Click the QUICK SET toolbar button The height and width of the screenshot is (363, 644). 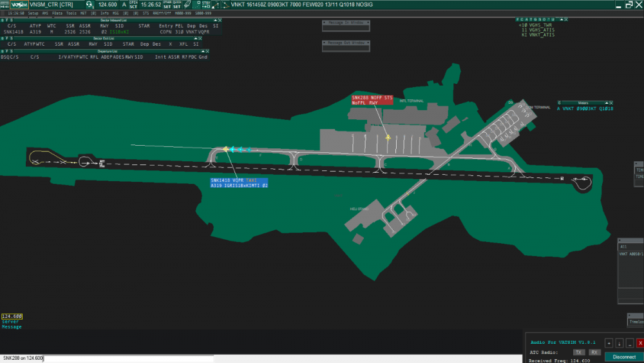point(176,5)
